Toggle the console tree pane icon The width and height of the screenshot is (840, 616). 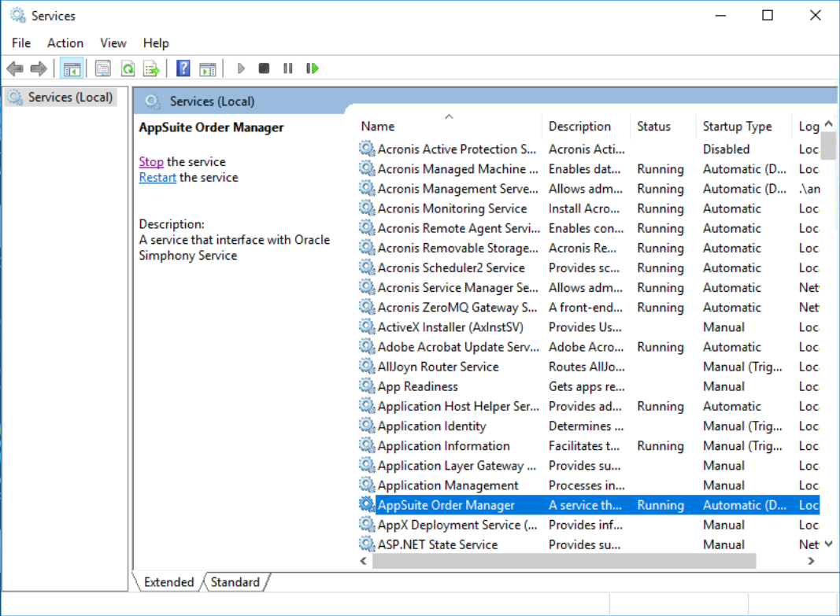72,68
